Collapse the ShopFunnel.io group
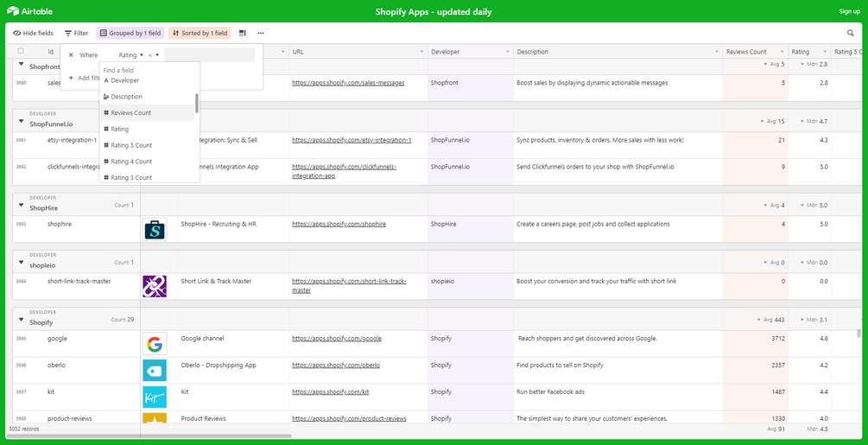Screen dimensions: 868x445 tap(21, 121)
